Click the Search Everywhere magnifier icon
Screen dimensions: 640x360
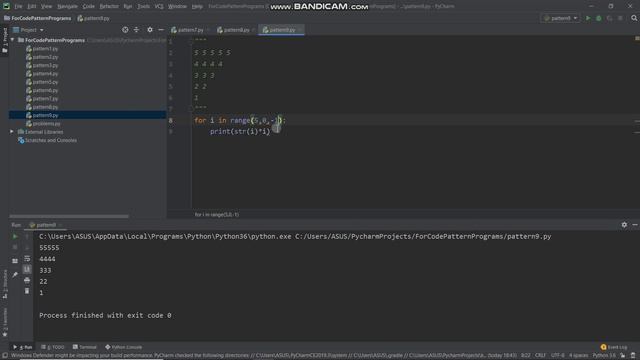tap(634, 18)
